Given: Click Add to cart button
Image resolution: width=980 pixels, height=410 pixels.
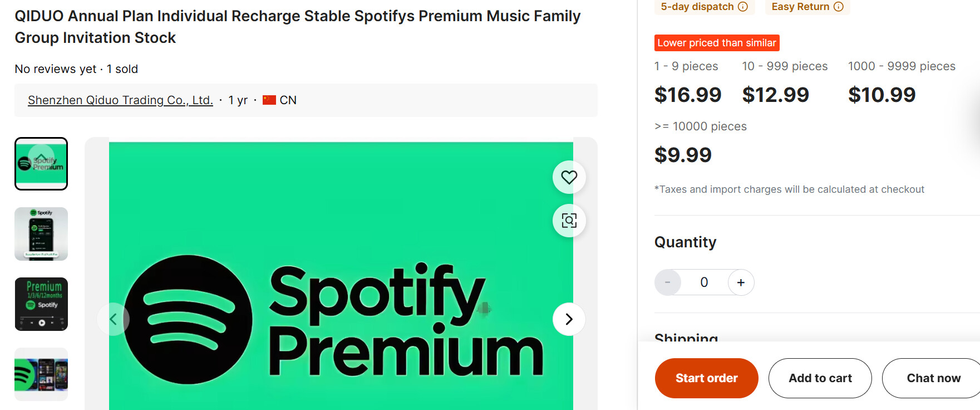Looking at the screenshot, I should click(820, 378).
